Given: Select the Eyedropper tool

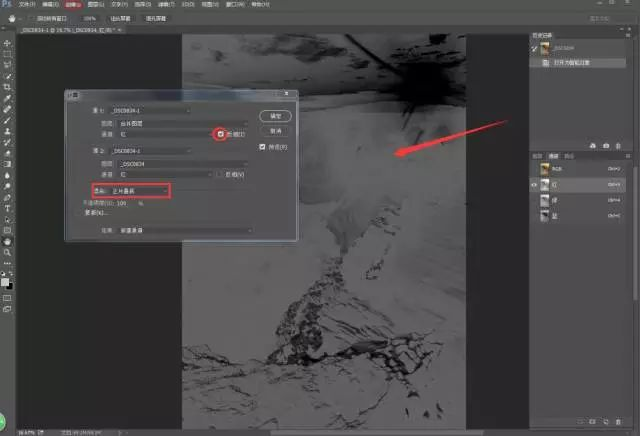Looking at the screenshot, I should point(8,98).
